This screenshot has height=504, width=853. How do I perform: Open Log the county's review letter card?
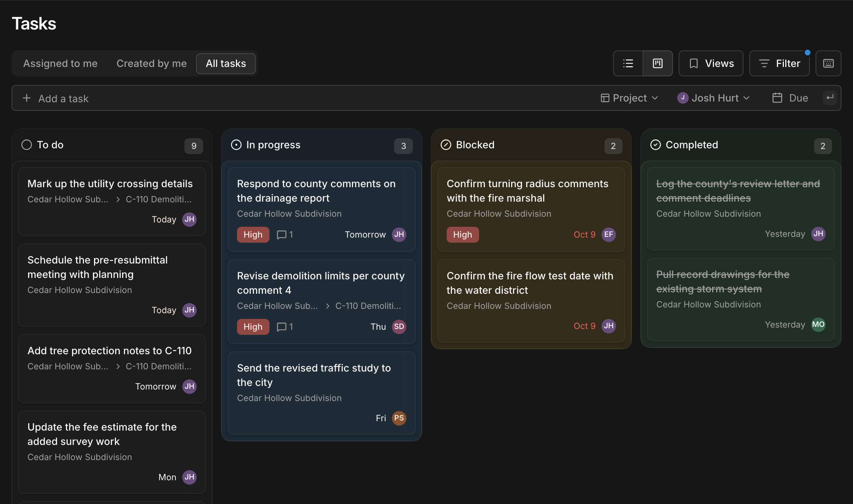tap(741, 209)
